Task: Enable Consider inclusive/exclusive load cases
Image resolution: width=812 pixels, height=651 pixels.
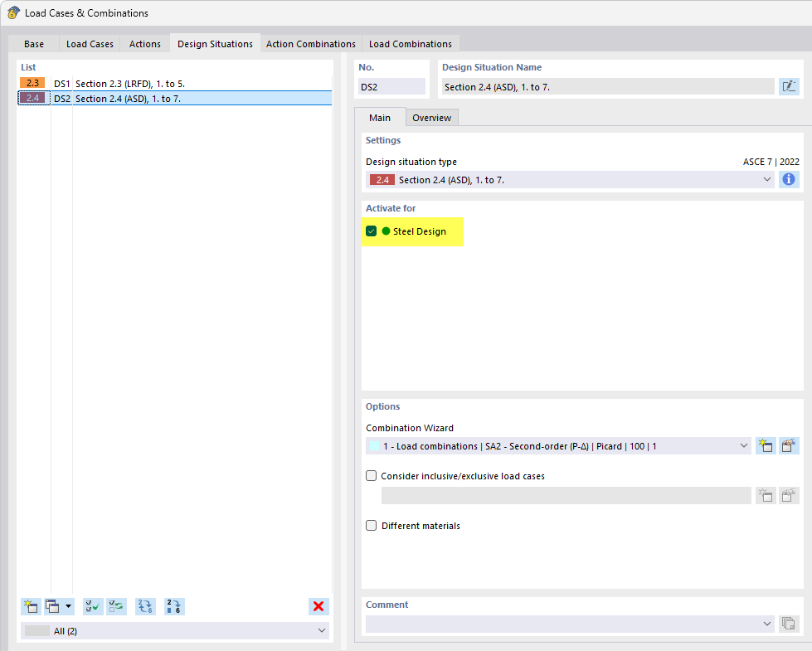Action: [372, 475]
